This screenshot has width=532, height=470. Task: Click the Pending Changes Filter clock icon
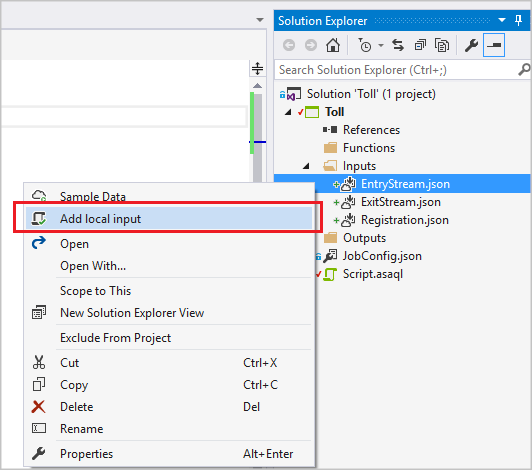click(x=365, y=45)
